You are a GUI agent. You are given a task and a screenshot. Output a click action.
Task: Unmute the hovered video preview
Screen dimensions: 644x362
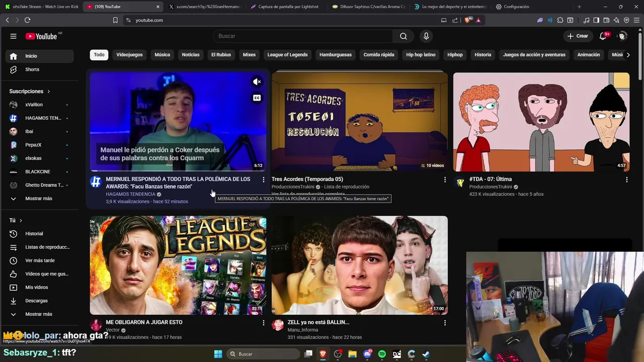point(257,82)
